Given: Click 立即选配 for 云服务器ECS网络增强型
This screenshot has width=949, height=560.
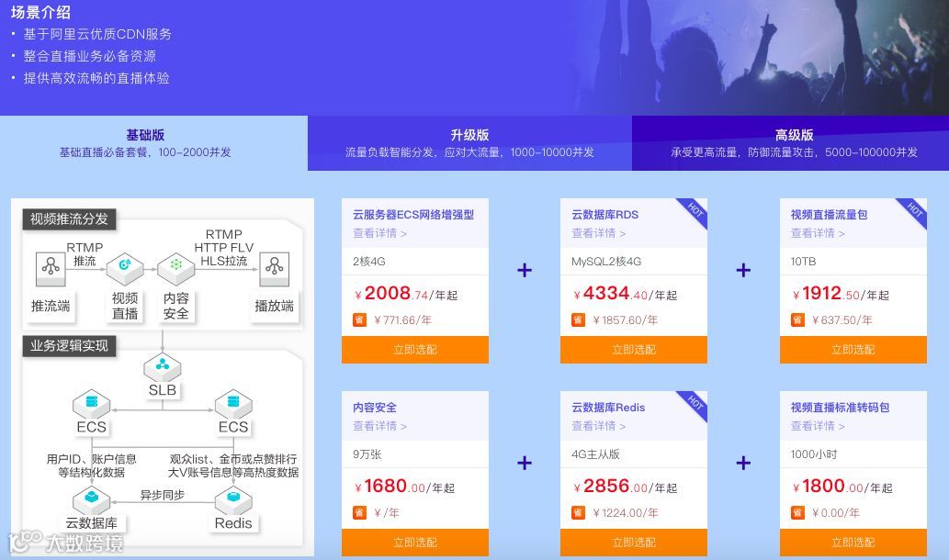Looking at the screenshot, I should (x=415, y=350).
